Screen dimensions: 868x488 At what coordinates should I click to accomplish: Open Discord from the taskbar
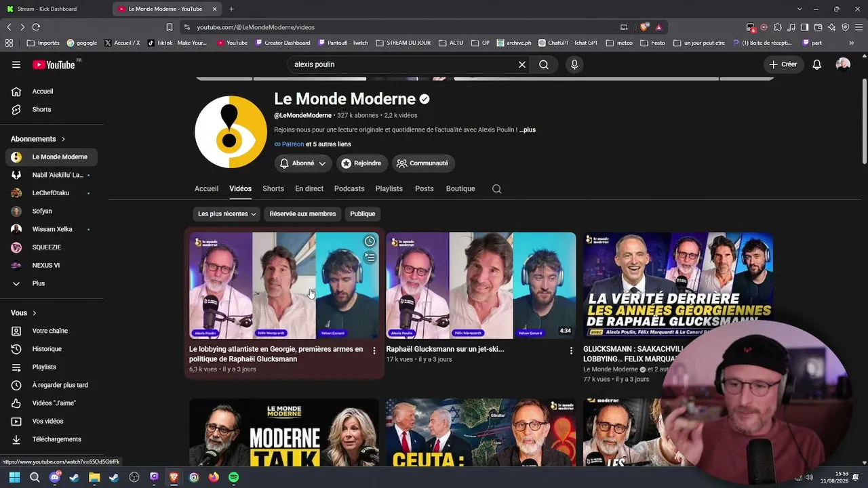coord(55,477)
